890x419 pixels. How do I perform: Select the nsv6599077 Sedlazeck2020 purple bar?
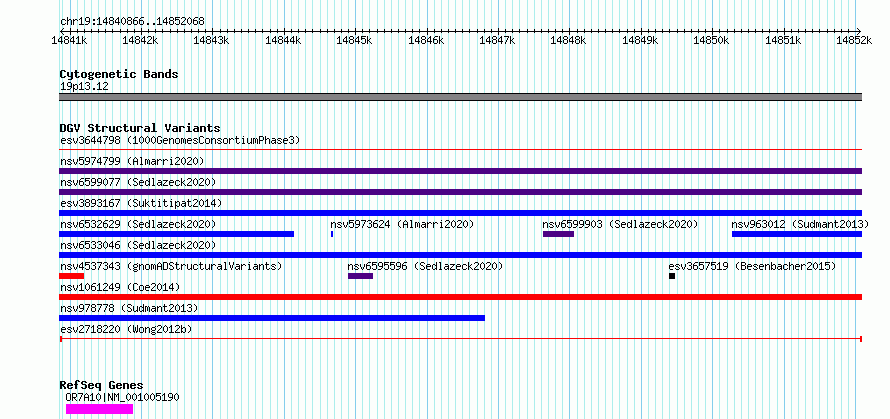[x=460, y=192]
